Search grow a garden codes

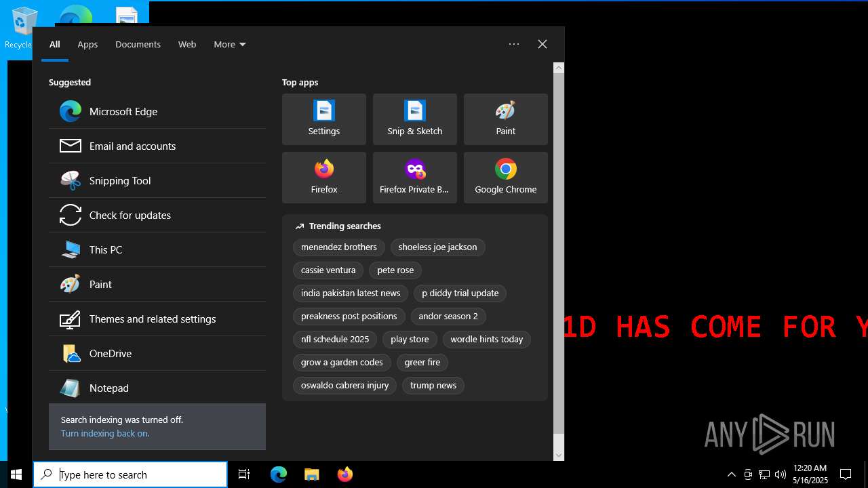tap(342, 363)
